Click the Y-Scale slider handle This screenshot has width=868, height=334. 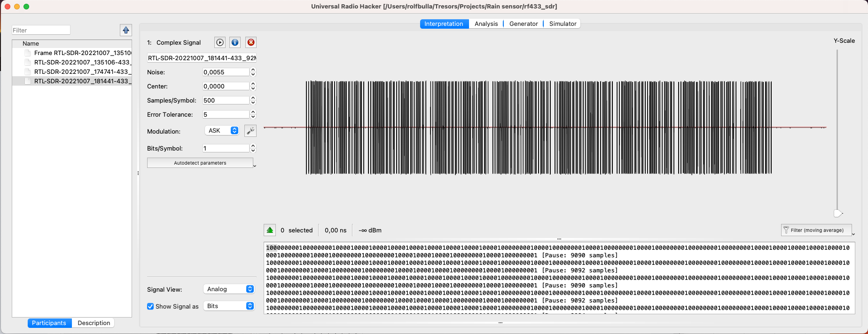click(x=837, y=214)
